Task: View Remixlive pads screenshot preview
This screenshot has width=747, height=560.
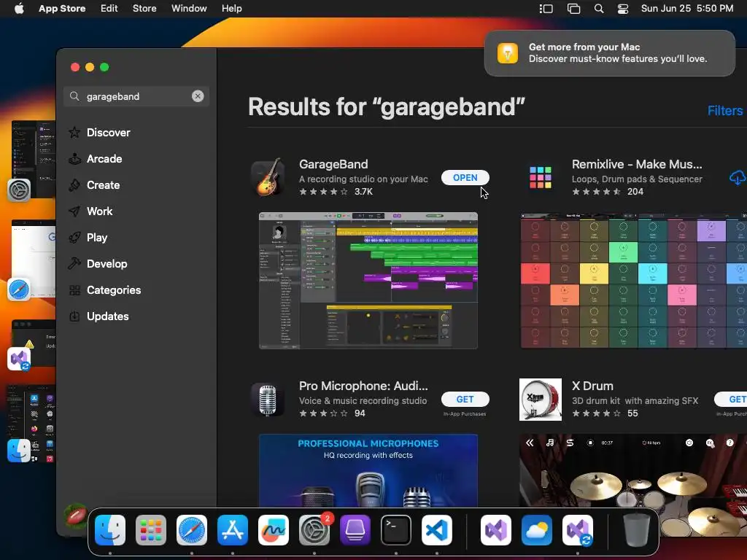Action: tap(634, 281)
